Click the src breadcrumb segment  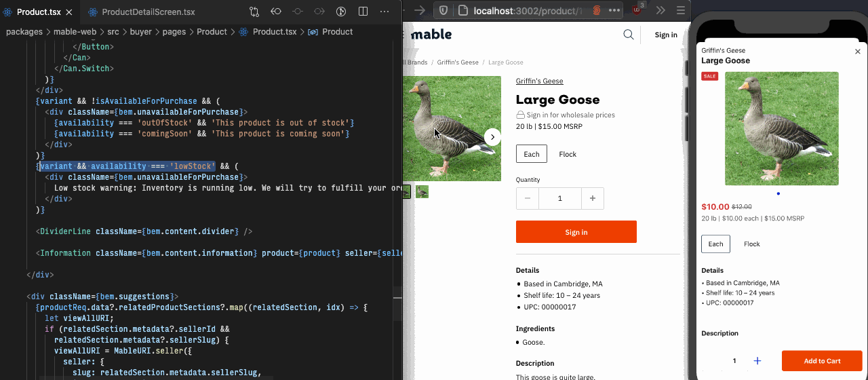click(113, 32)
